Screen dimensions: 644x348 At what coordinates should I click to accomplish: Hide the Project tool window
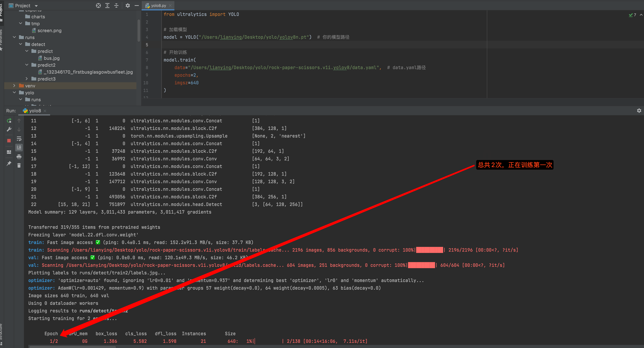pyautogui.click(x=137, y=6)
